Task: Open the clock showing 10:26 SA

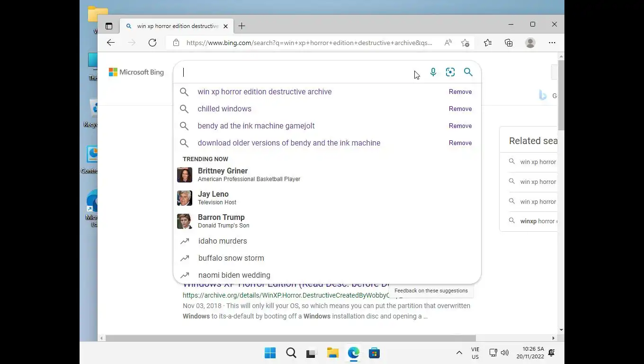Action: pyautogui.click(x=530, y=353)
